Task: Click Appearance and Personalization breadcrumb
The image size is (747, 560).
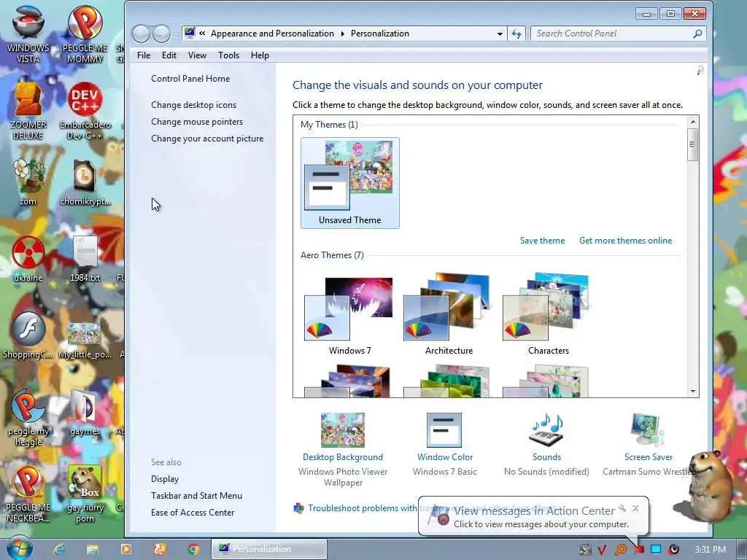Action: (x=272, y=34)
